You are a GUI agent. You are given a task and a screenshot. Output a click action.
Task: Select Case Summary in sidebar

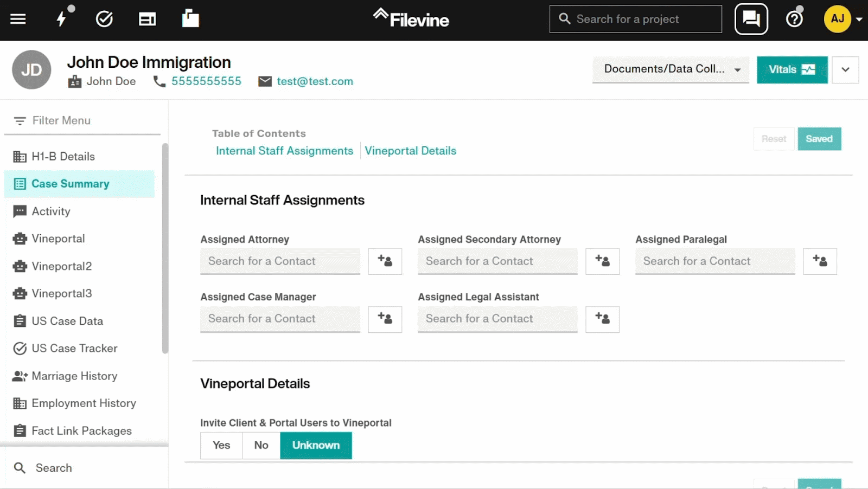click(79, 184)
